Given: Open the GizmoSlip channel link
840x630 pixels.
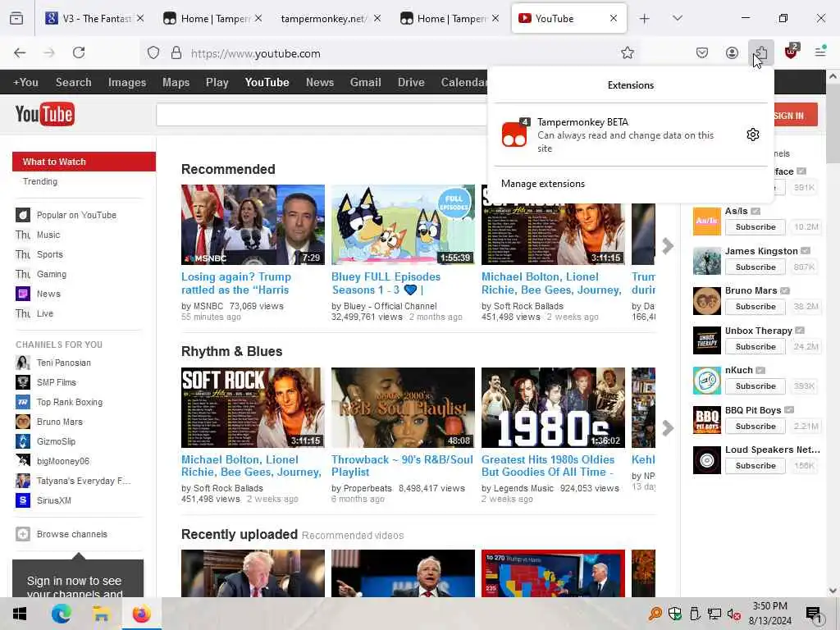Looking at the screenshot, I should pyautogui.click(x=57, y=441).
